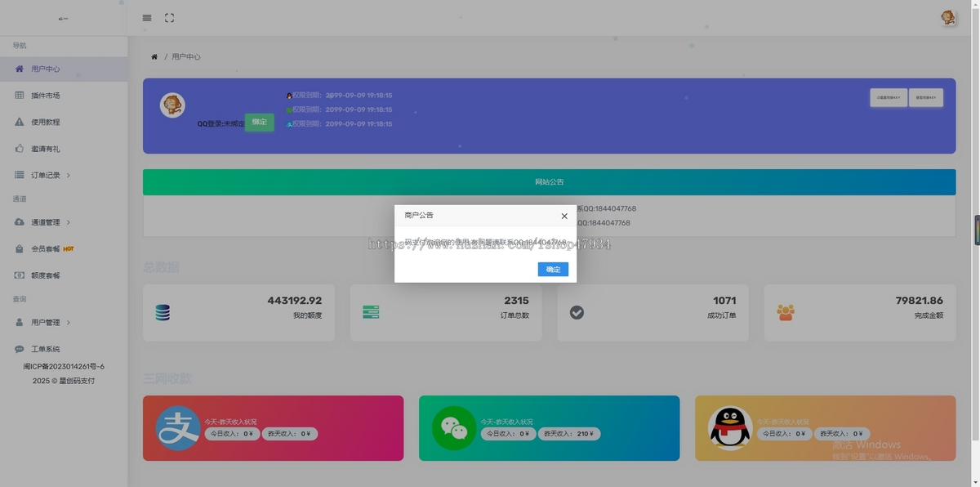Toggle fullscreen with the expand icon
The width and height of the screenshot is (980, 487).
pyautogui.click(x=170, y=17)
